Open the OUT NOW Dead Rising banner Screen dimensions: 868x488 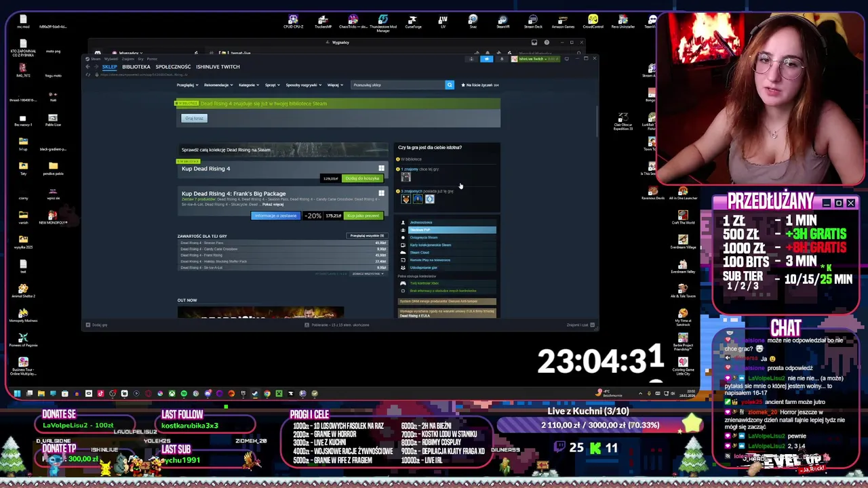(260, 312)
